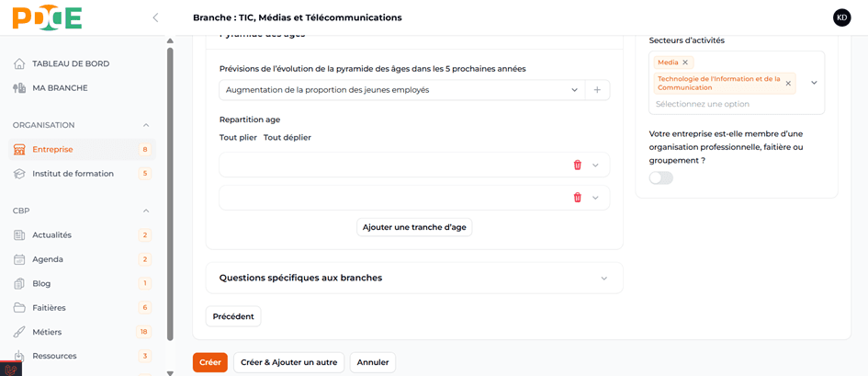
Task: Click the Métiers count badge 18
Action: coord(143,332)
